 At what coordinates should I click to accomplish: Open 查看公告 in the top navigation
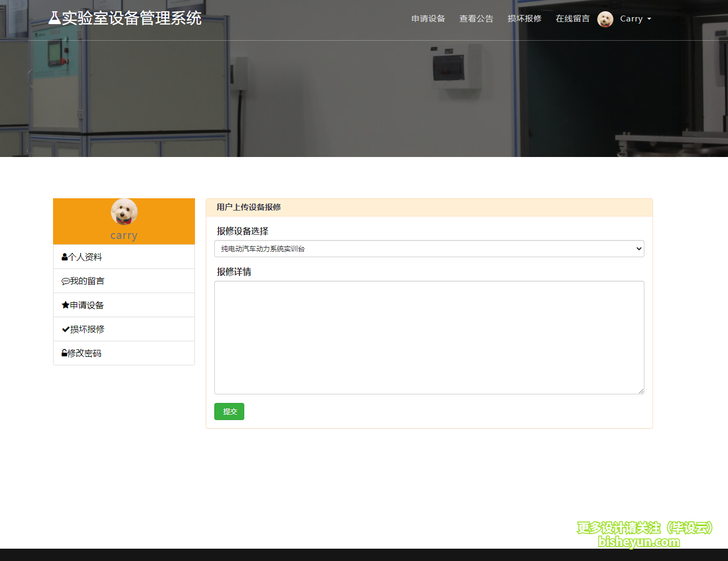point(476,19)
